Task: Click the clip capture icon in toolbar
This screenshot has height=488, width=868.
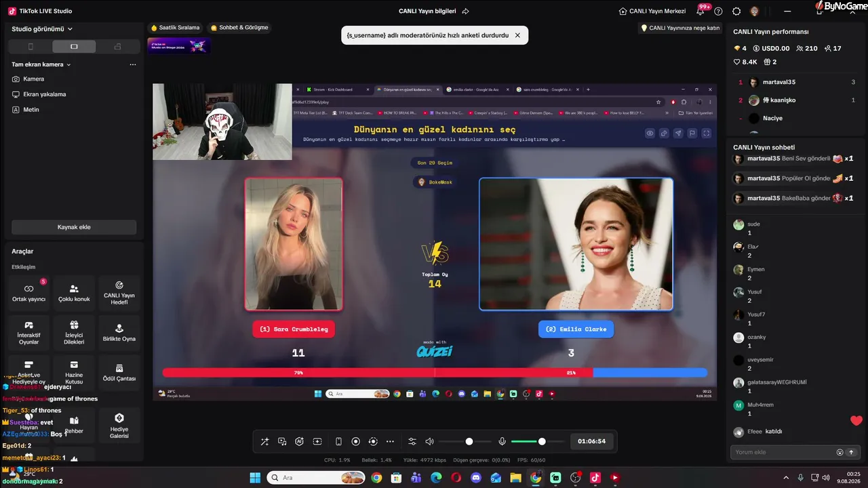Action: click(x=317, y=441)
